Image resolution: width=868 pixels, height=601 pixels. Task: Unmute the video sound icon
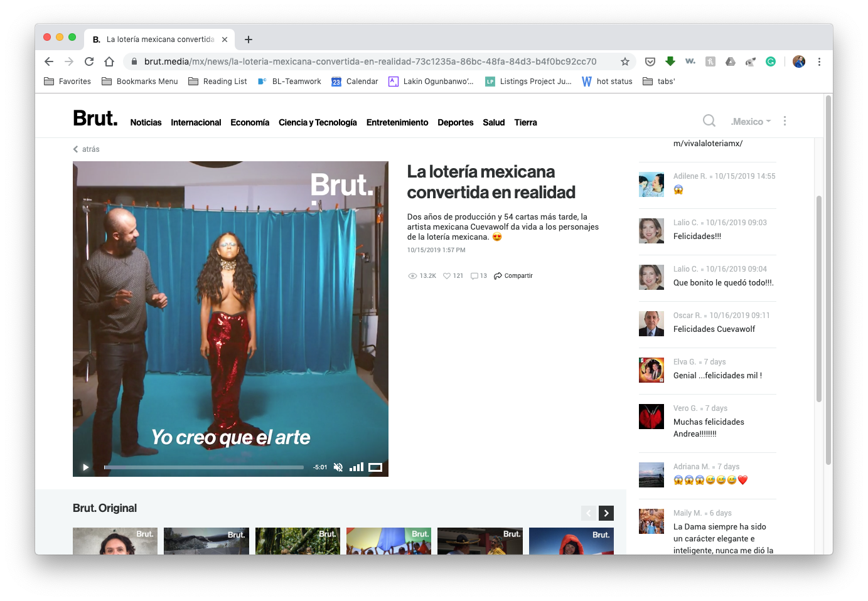tap(338, 467)
